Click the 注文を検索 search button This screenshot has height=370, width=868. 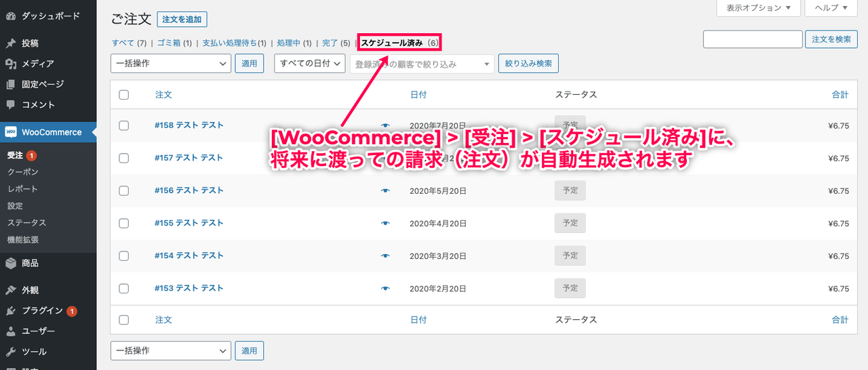tap(831, 39)
